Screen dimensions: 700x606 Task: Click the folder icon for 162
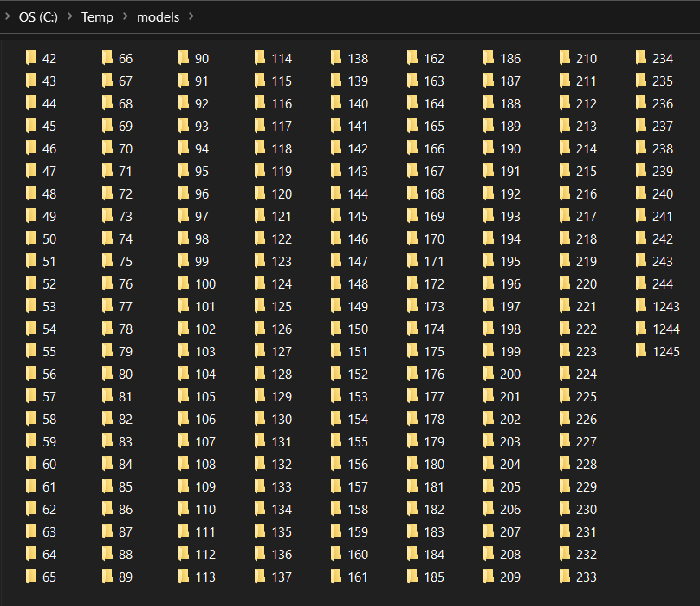(x=412, y=58)
